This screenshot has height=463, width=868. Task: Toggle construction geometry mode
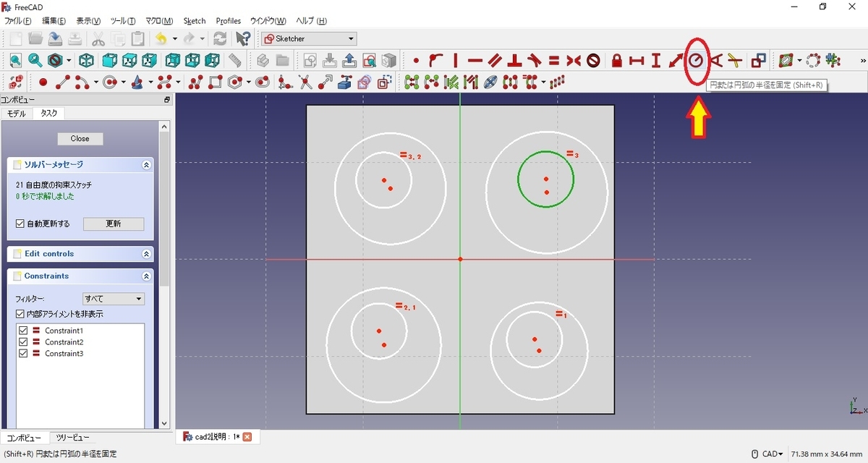[x=385, y=82]
